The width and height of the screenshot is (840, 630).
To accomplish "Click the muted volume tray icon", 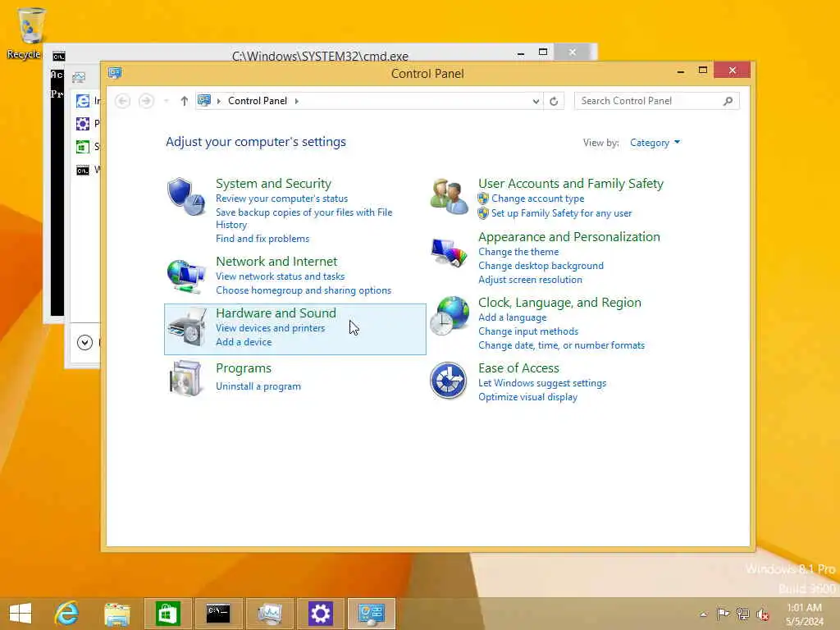I will [x=762, y=614].
